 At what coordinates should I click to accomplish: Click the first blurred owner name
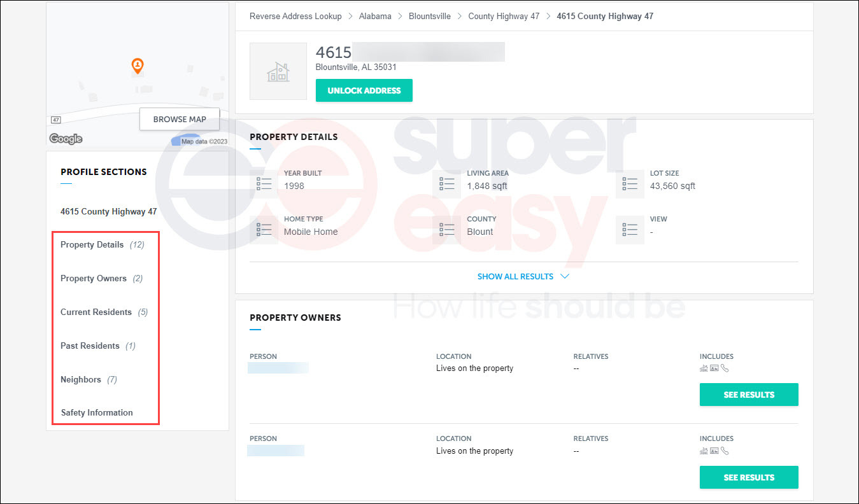[x=278, y=368]
